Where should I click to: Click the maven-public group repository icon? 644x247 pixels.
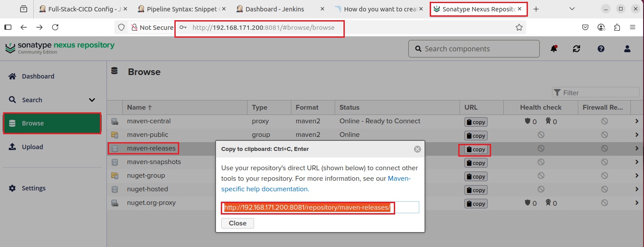(115, 135)
